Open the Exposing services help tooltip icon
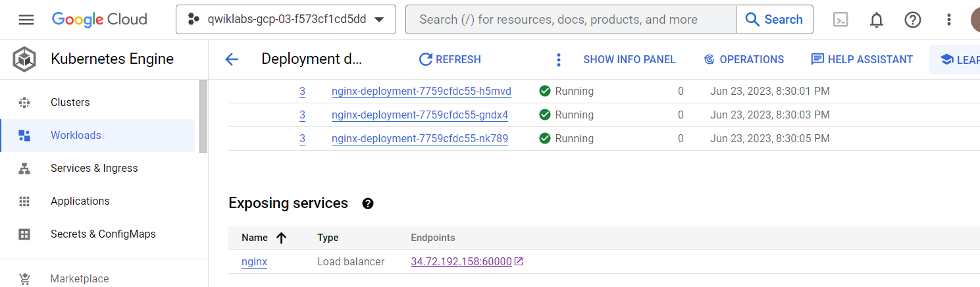 click(x=368, y=203)
